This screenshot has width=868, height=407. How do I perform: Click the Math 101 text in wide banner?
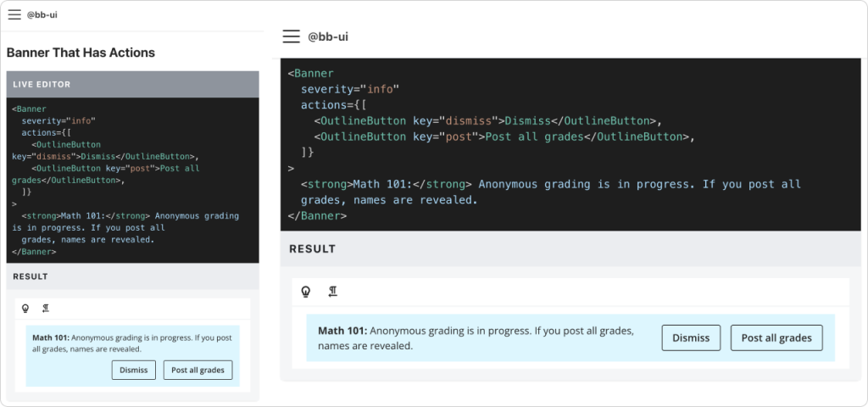[x=342, y=331]
